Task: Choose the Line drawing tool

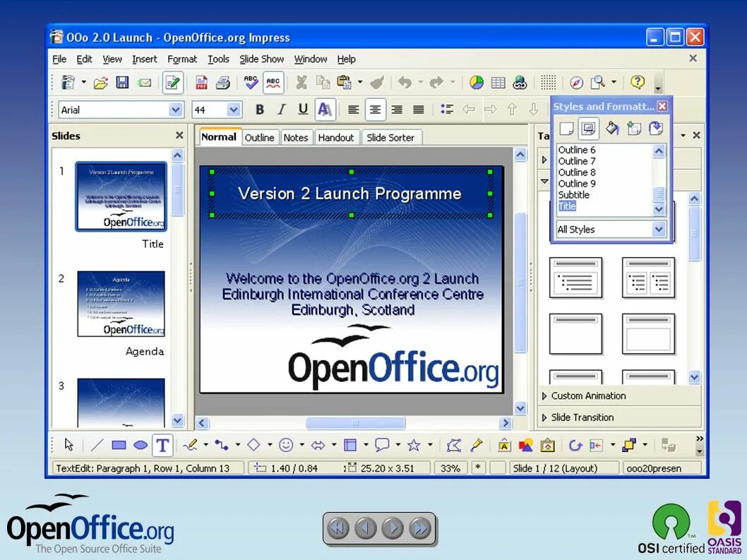Action: tap(97, 445)
